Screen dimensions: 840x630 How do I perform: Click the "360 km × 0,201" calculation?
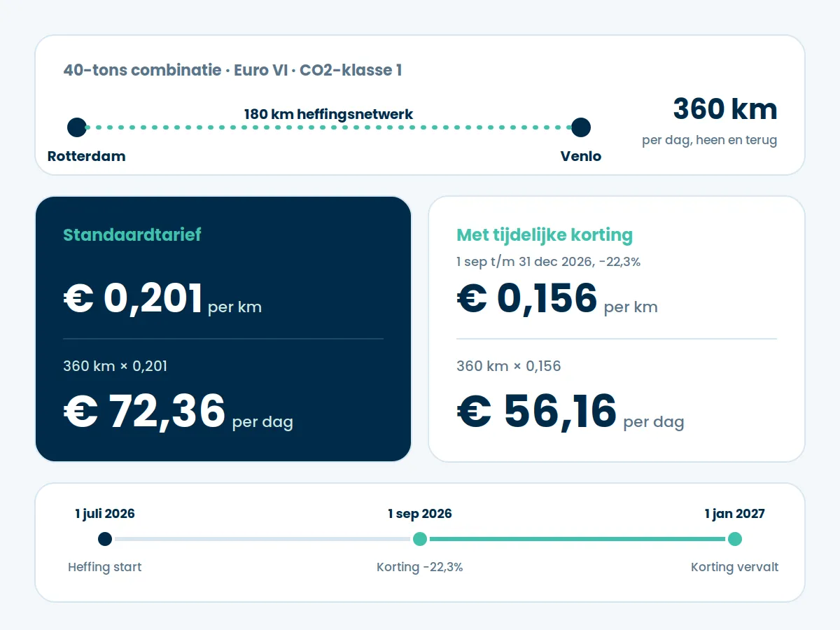coord(115,366)
